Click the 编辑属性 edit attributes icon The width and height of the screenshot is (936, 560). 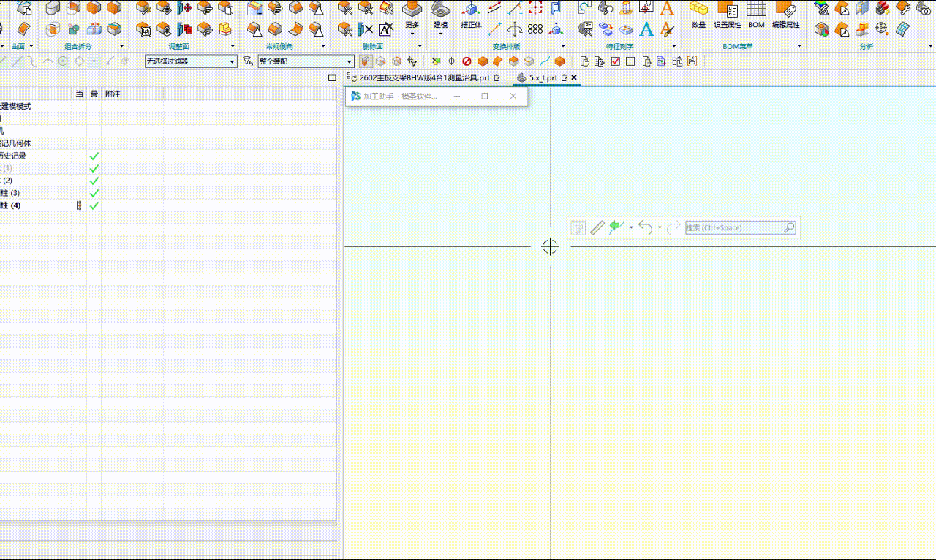[785, 15]
